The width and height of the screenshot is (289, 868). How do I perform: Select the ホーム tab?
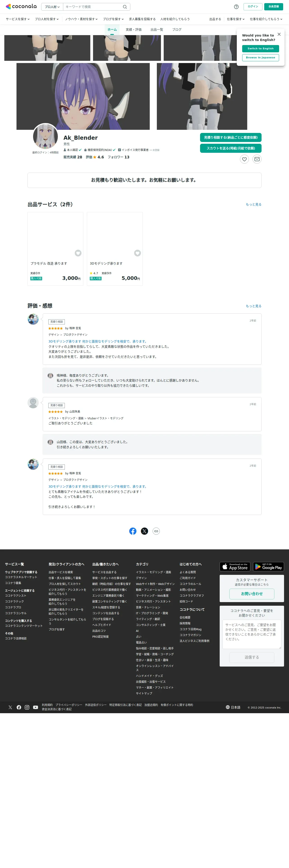click(x=112, y=30)
